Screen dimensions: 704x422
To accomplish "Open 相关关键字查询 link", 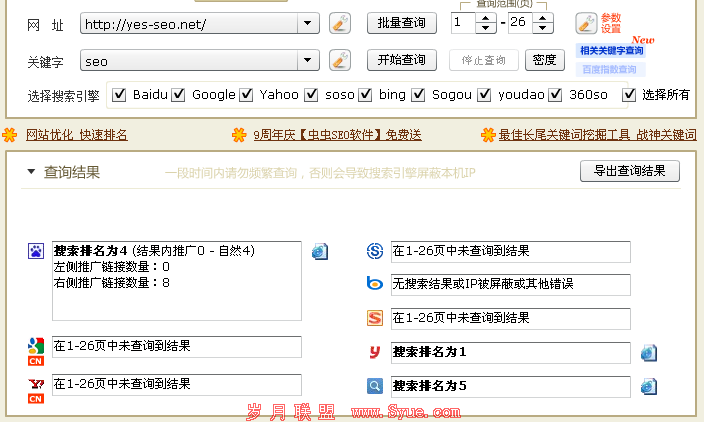I will click(611, 51).
